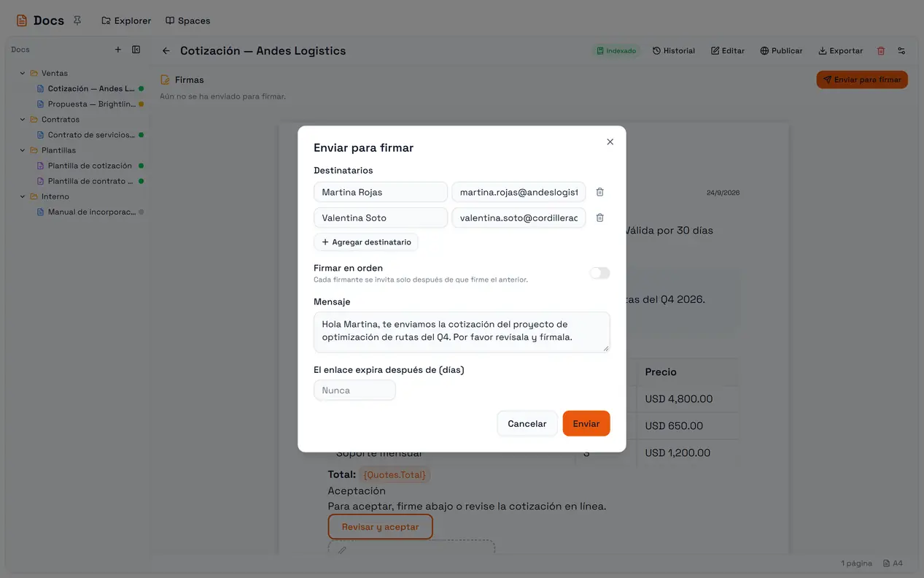924x578 pixels.
Task: Focus the martina.rojas email field
Action: (x=519, y=192)
